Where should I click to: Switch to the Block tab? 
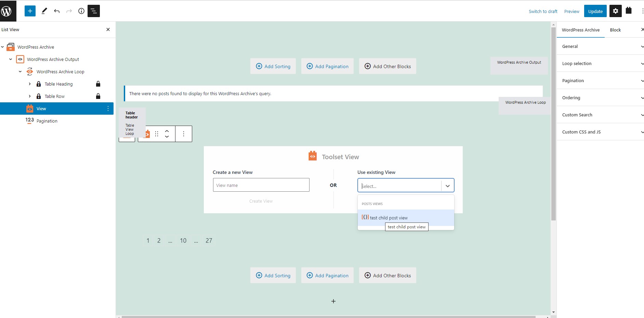(x=615, y=30)
